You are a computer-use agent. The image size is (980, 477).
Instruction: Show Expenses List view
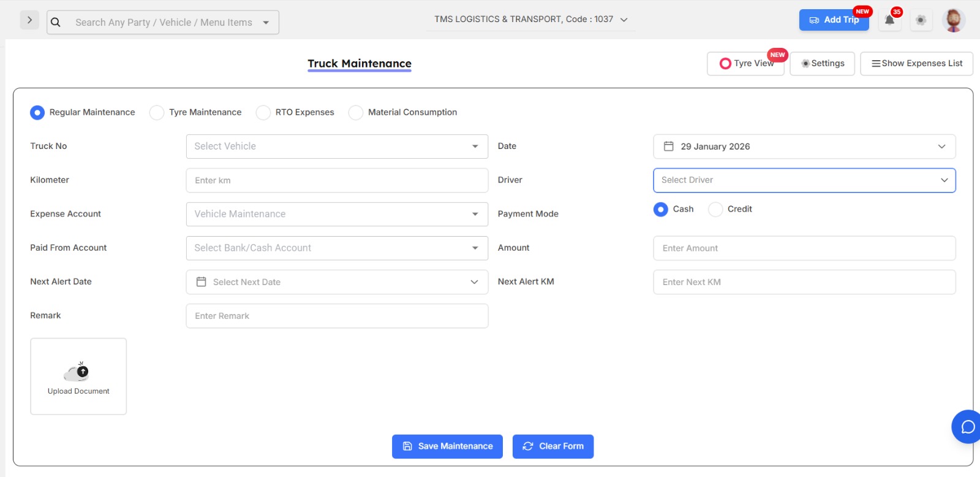point(916,64)
